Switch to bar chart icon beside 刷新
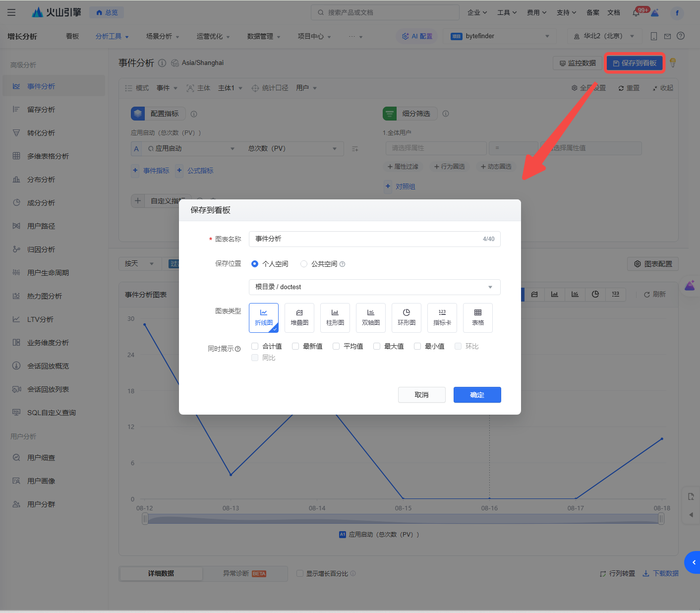The height and width of the screenshot is (613, 700). click(555, 294)
